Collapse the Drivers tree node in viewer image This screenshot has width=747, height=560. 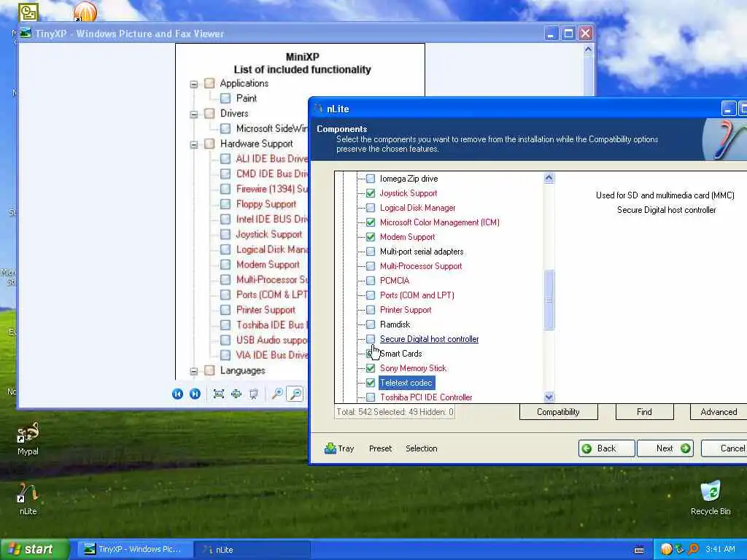194,114
